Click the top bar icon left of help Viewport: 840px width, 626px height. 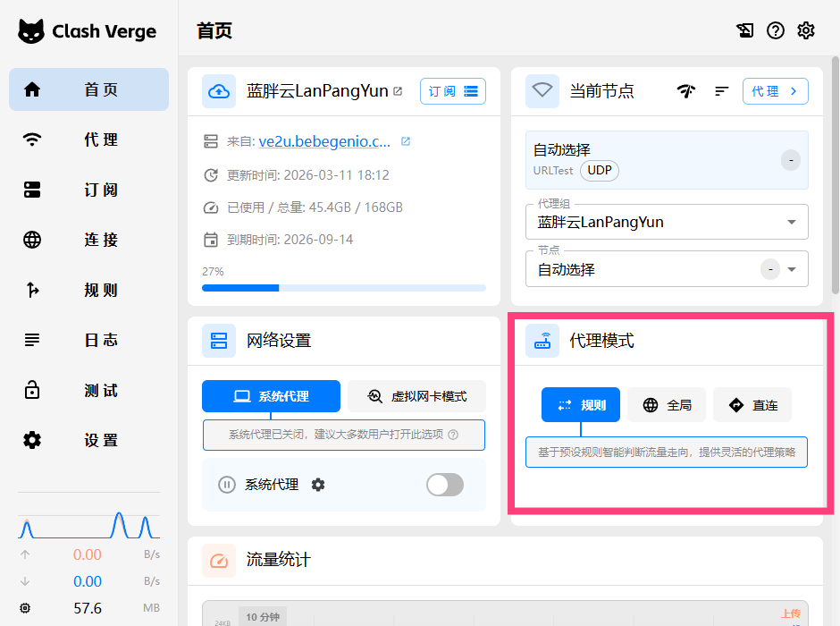pos(745,30)
